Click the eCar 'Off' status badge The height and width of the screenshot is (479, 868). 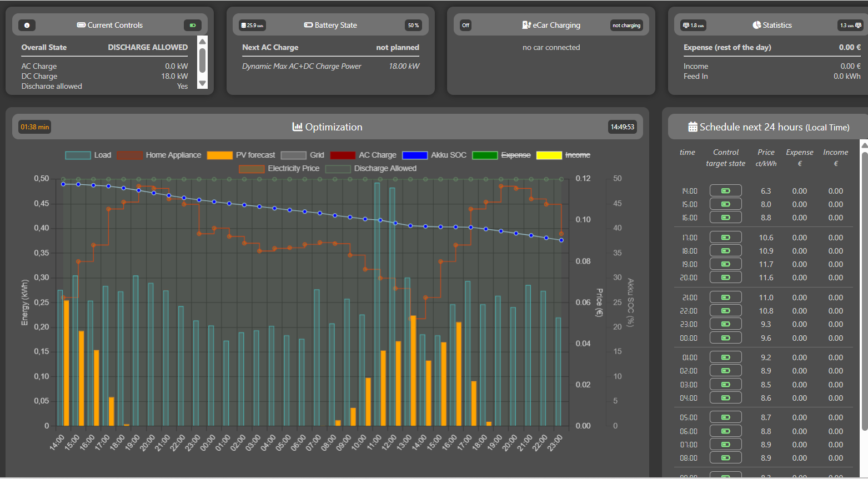click(x=465, y=26)
